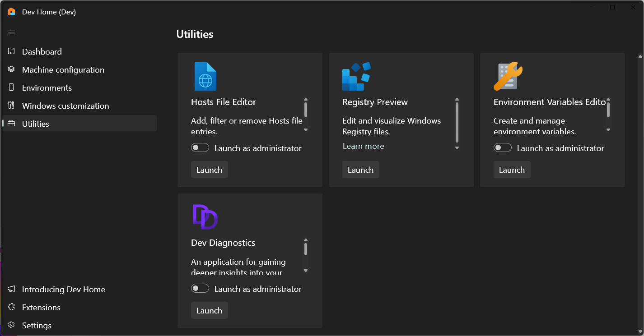Toggle the hamburger navigation menu icon
This screenshot has height=336, width=644.
tap(11, 33)
